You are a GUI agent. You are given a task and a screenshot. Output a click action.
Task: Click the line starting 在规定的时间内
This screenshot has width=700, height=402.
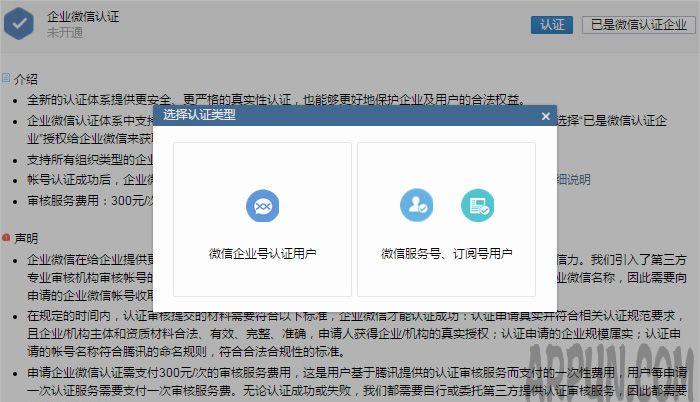[x=355, y=333]
